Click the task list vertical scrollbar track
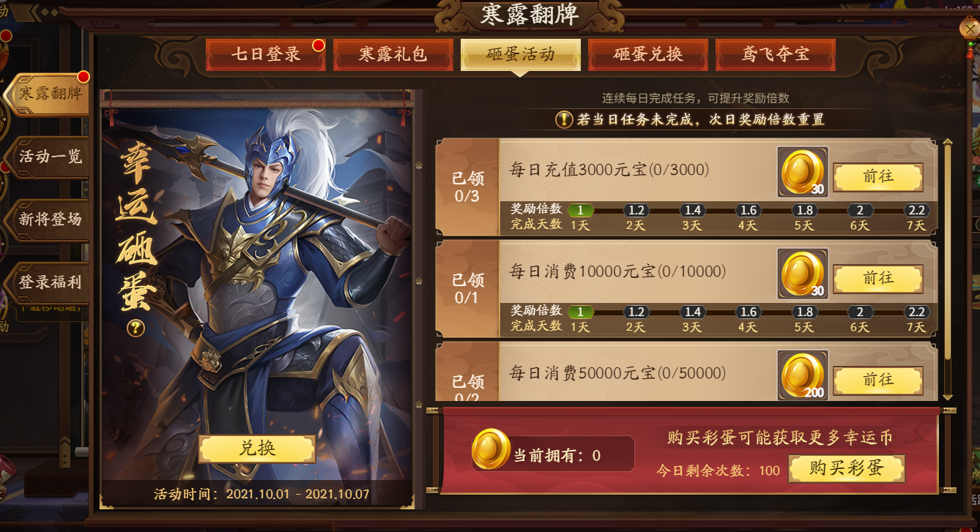 click(948, 269)
